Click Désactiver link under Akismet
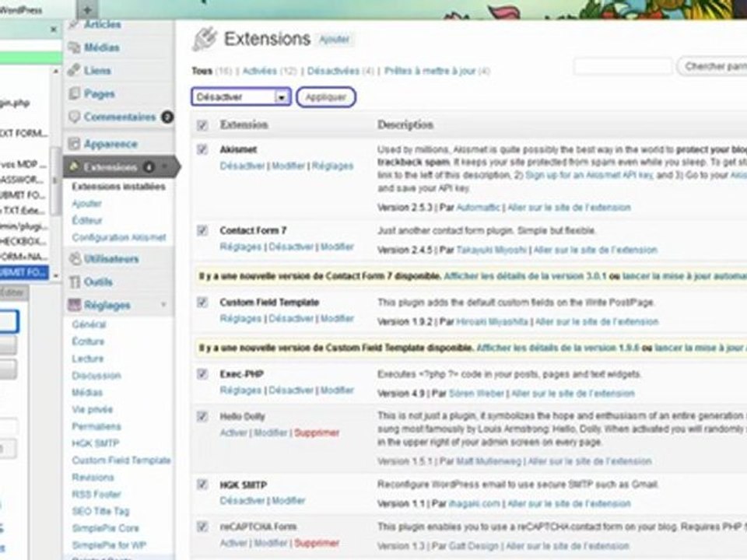 pyautogui.click(x=242, y=166)
